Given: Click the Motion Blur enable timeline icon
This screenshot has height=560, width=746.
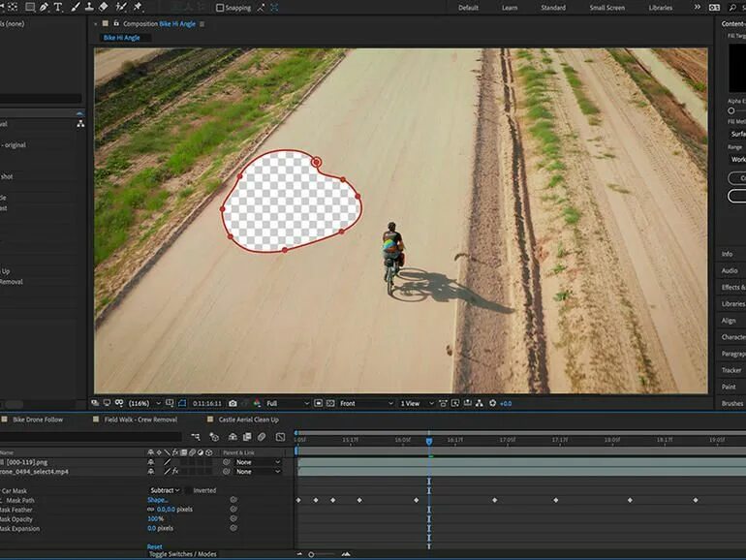Looking at the screenshot, I should [x=262, y=437].
